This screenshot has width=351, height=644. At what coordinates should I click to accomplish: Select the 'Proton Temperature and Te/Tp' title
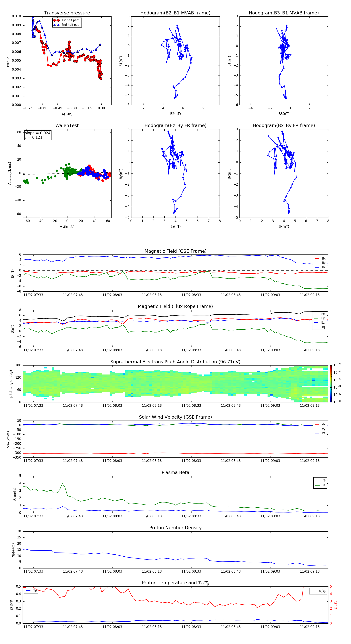175,583
